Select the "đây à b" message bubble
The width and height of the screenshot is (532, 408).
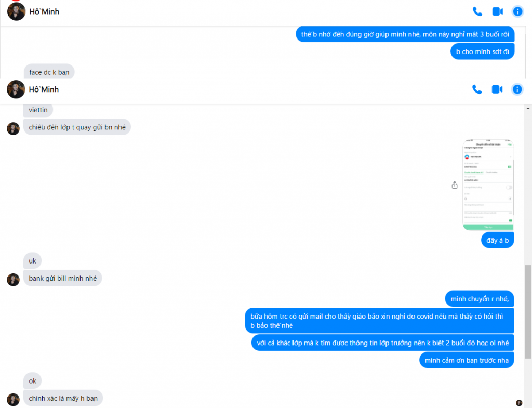coord(498,240)
